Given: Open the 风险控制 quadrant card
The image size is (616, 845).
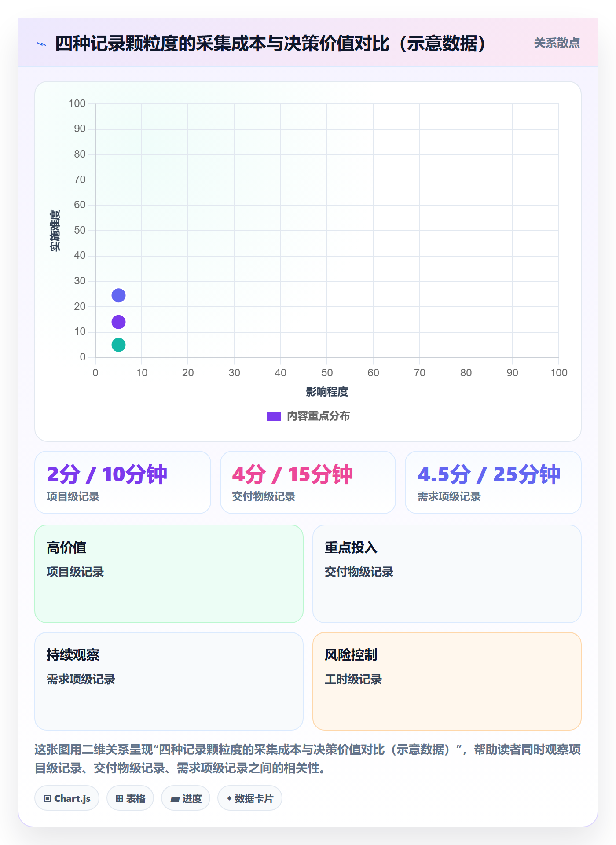Looking at the screenshot, I should coord(447,681).
